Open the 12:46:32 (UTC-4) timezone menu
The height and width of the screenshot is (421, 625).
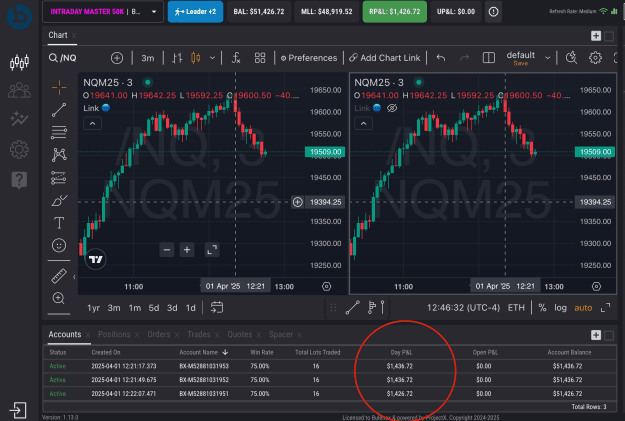coord(463,308)
